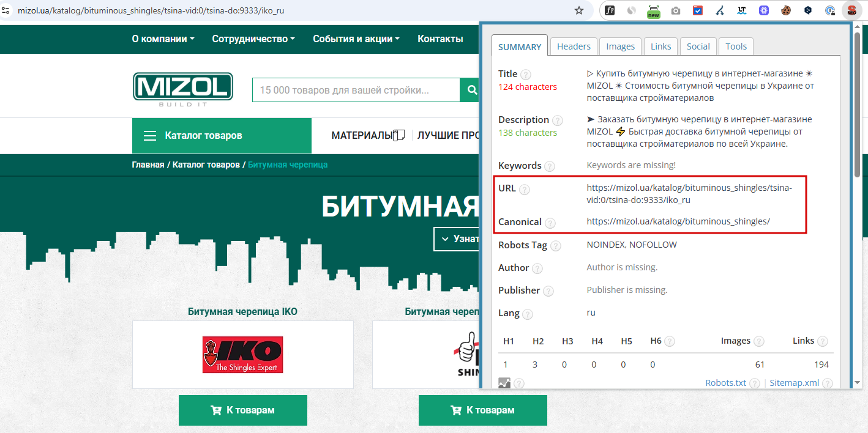The height and width of the screenshot is (433, 868).
Task: Open the Каталог товаров hamburger menu
Action: click(222, 135)
